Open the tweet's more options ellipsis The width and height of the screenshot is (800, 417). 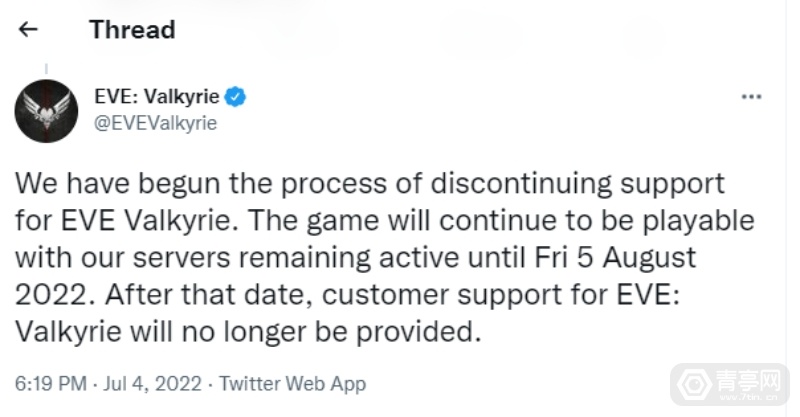(751, 98)
